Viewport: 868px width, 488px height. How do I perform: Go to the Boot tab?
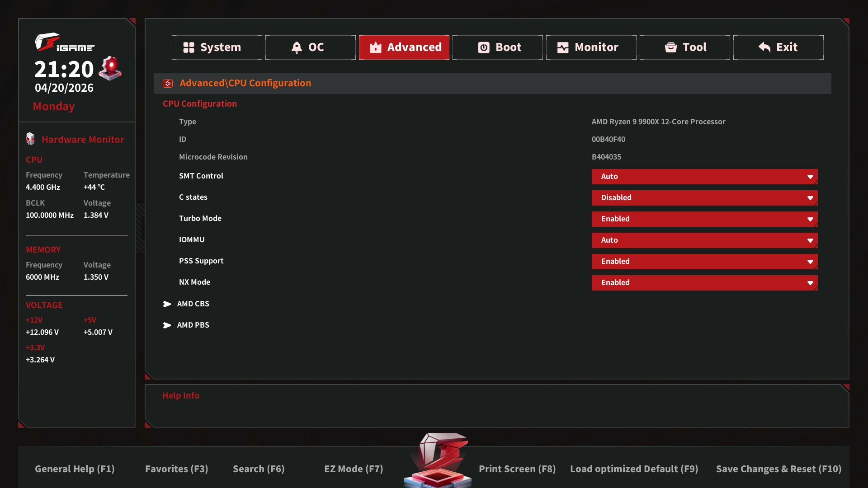pyautogui.click(x=498, y=47)
